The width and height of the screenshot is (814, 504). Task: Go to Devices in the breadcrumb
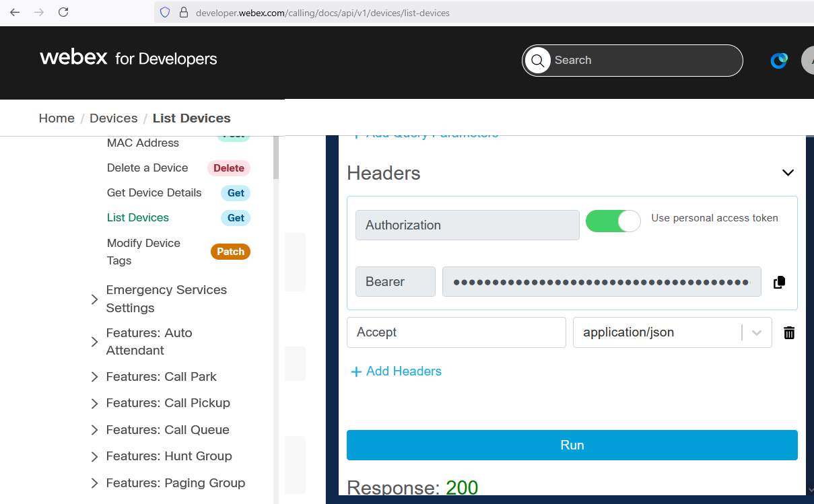click(x=113, y=118)
